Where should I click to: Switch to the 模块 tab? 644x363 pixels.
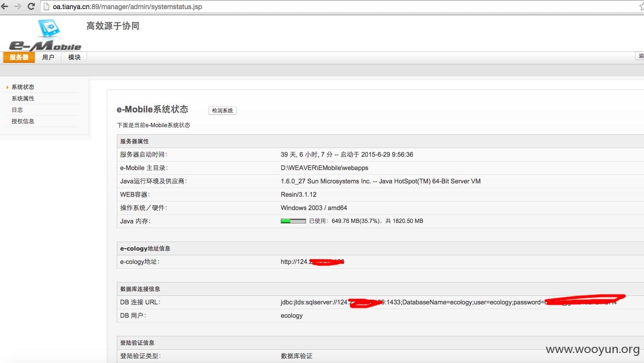[x=74, y=57]
